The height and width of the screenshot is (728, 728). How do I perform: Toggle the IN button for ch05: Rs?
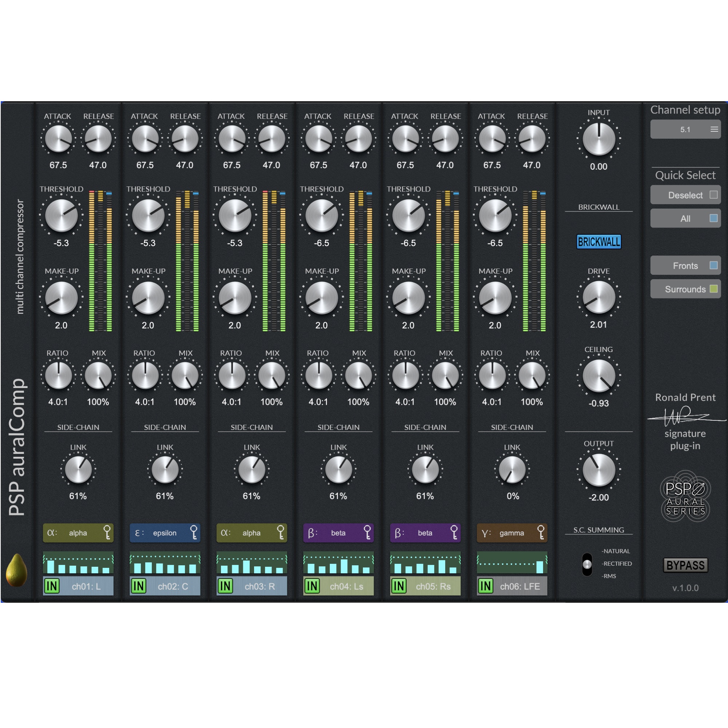pos(399,586)
